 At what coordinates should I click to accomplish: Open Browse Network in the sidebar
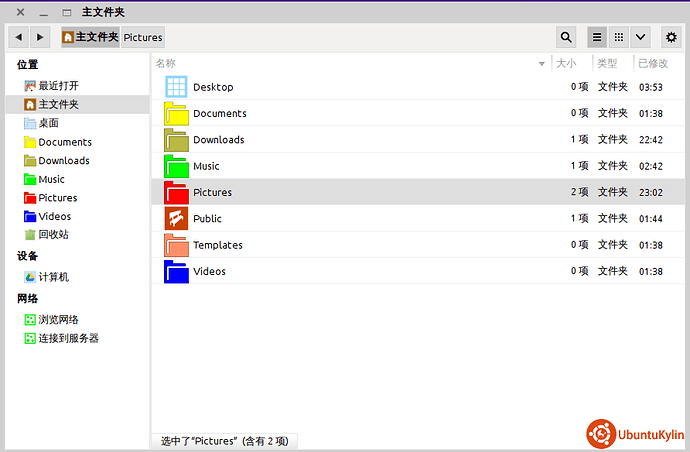click(58, 320)
